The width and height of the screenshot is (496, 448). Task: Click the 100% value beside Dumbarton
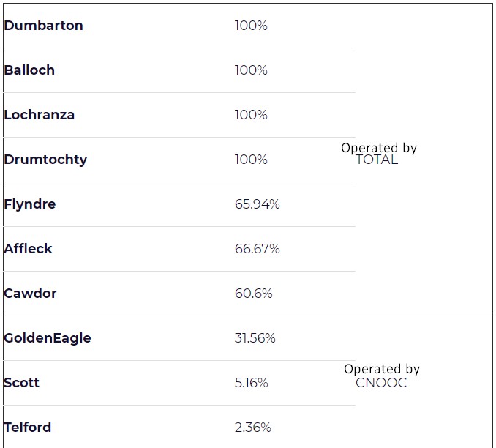(x=251, y=26)
